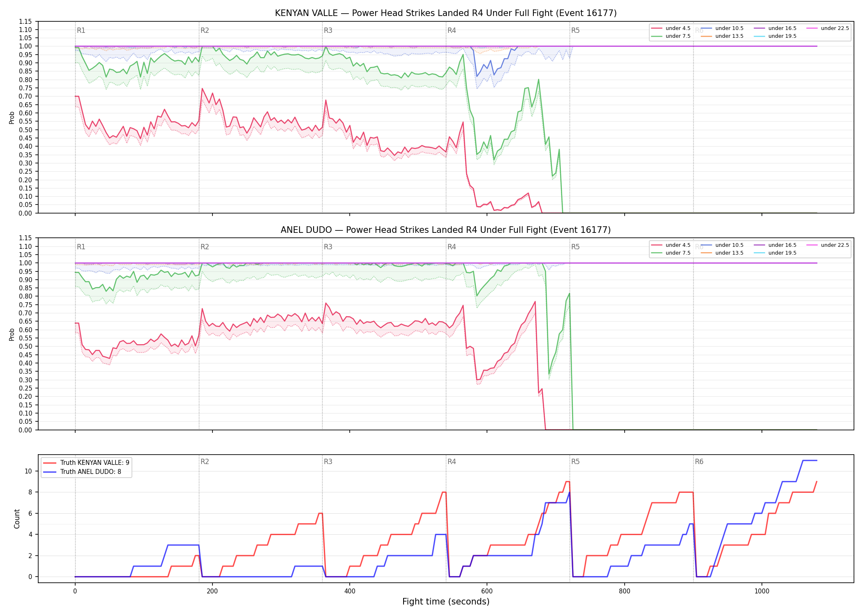Select 'under 4.5' legend entry in KENYAN VALLE chart
863x616 pixels.
671,28
